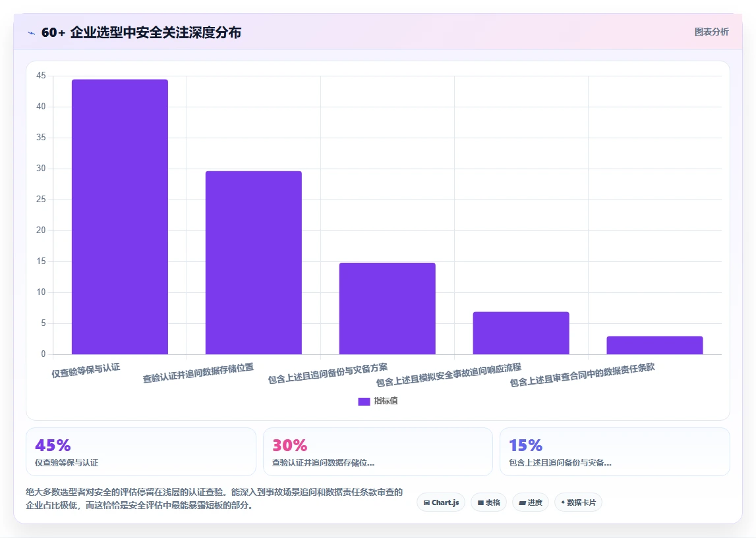Select the Chart.js tag chip
Screen dimensions: 756x538
441,502
